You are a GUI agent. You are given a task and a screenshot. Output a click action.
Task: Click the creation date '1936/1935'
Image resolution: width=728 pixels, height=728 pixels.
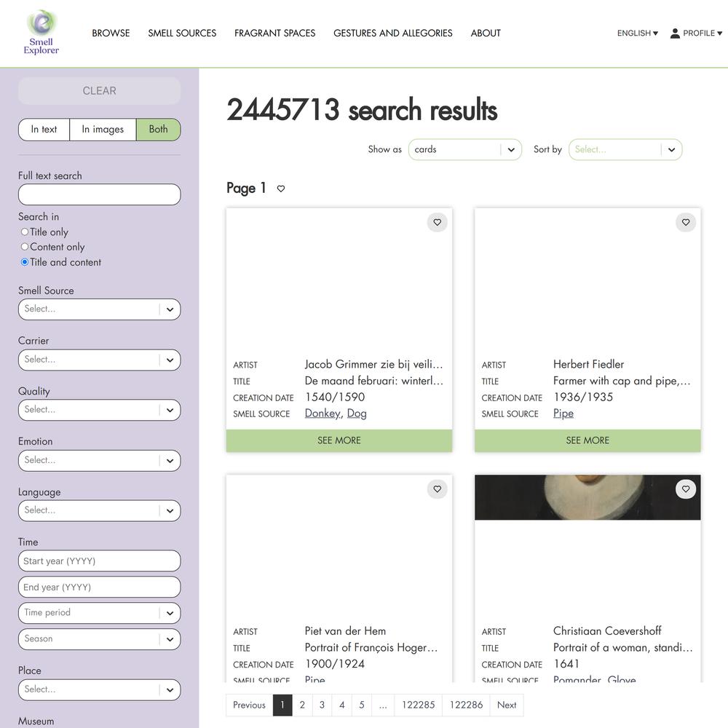(582, 397)
